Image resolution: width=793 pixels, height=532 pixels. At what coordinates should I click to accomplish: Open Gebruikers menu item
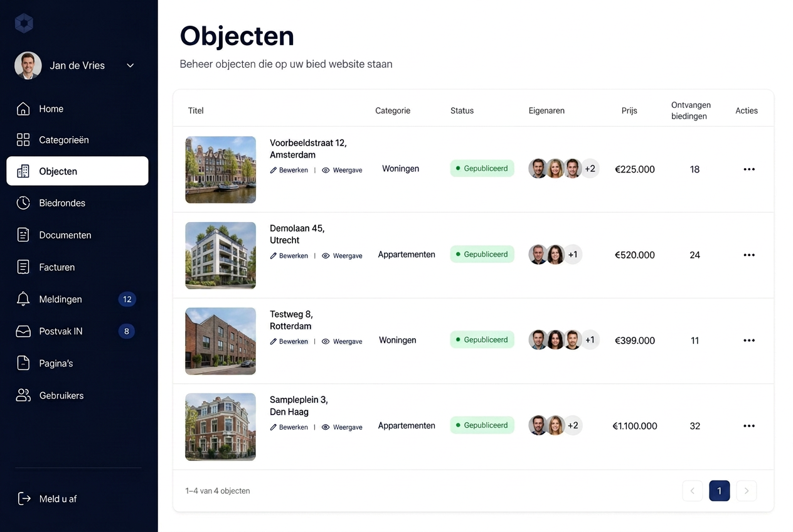coord(77,395)
